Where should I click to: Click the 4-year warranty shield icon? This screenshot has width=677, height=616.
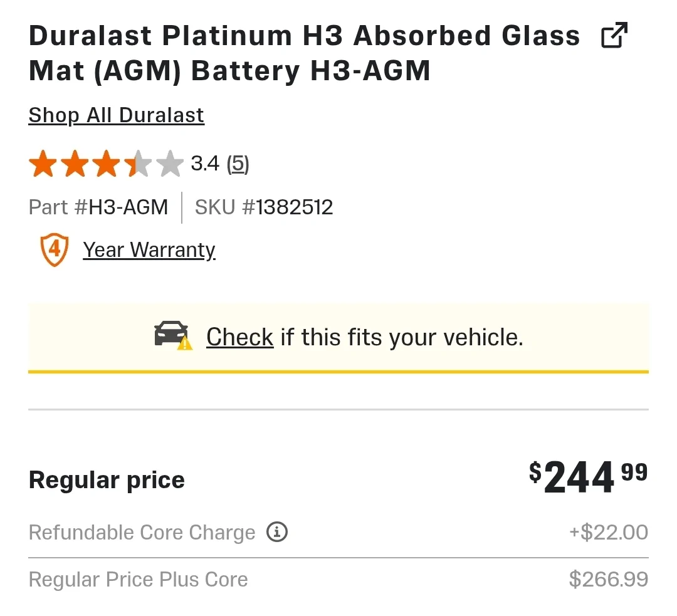point(55,249)
